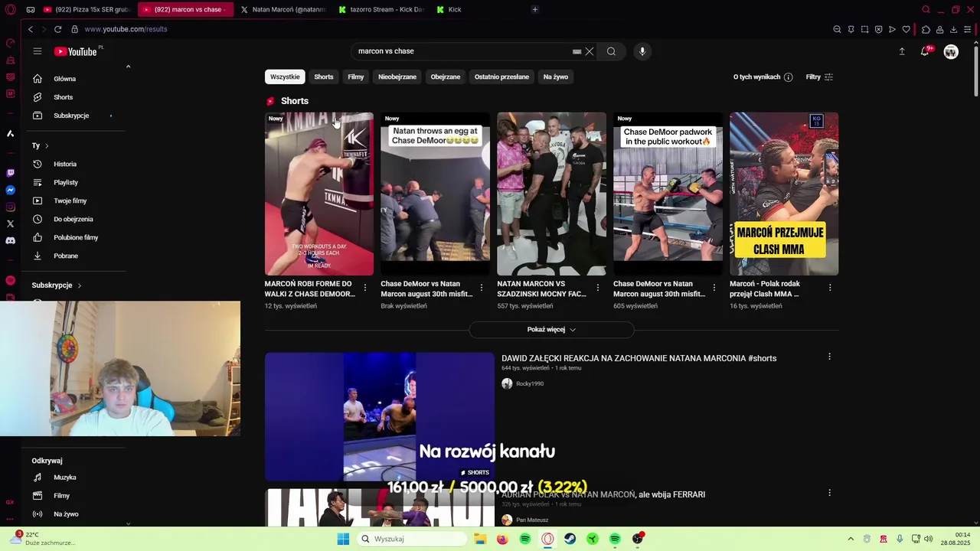Open options for 'NATAN MARCON VS SZADZINSKI' short
This screenshot has height=551, width=980.
(597, 288)
